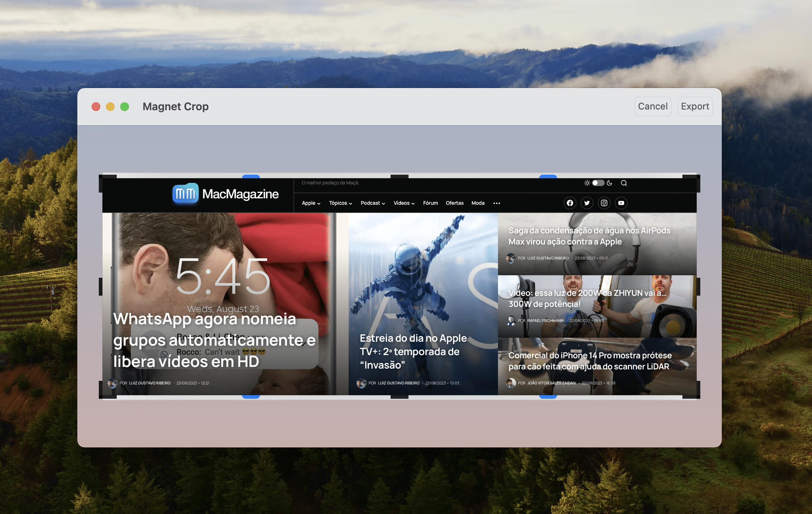Click Luiz Gustavo Ribeiro on WhatsApp article
Image resolution: width=812 pixels, height=514 pixels.
click(150, 383)
